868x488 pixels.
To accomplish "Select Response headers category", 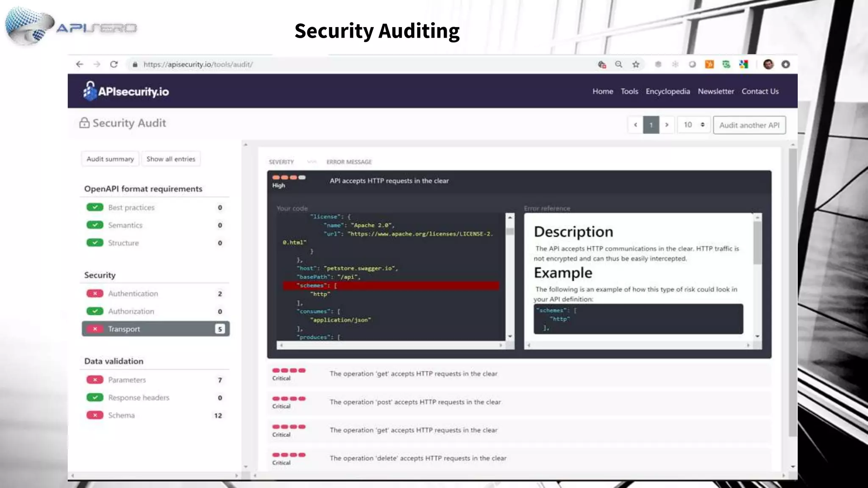I will pos(156,398).
